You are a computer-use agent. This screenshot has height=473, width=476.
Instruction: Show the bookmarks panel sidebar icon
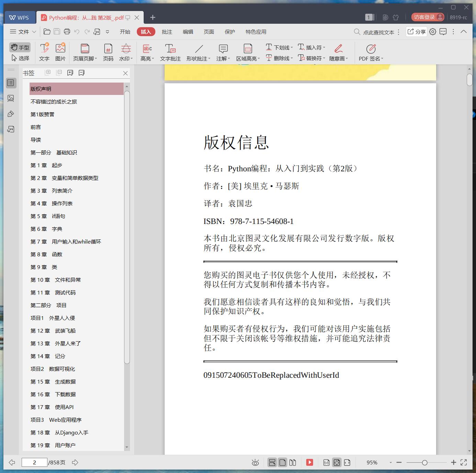coord(11,83)
